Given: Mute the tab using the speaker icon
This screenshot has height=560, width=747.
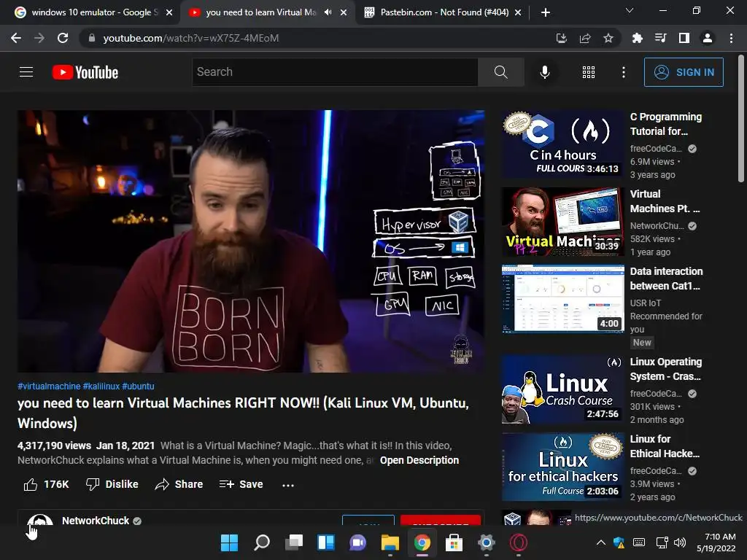Looking at the screenshot, I should click(x=328, y=12).
